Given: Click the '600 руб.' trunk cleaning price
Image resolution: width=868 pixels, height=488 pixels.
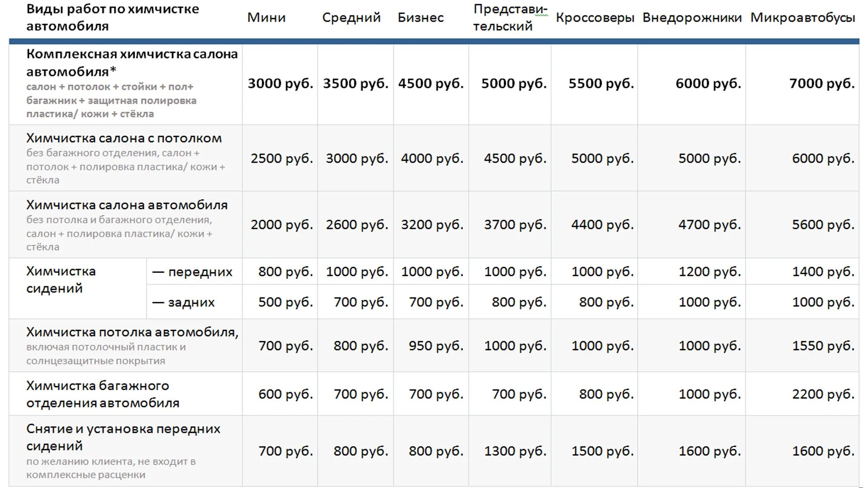Looking at the screenshot, I should [x=286, y=394].
